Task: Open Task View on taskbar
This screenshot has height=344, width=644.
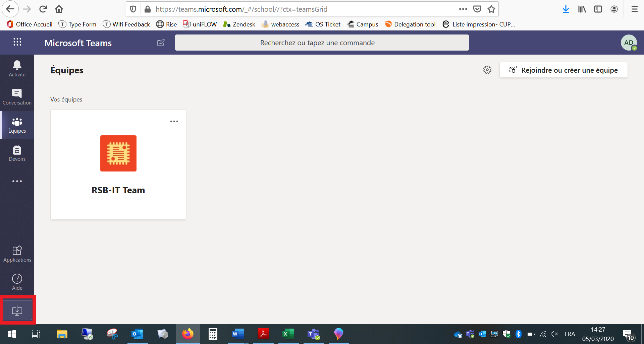Action: point(36,334)
